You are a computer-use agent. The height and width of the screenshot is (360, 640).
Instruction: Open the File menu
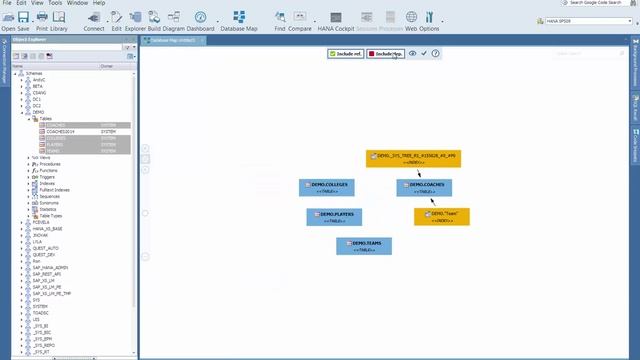(x=7, y=3)
